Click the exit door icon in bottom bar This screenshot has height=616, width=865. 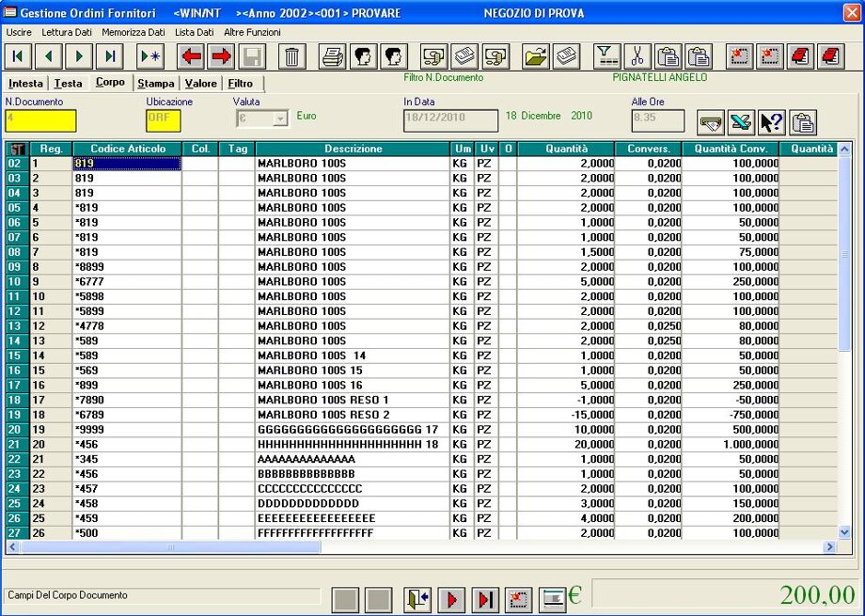coord(417,599)
